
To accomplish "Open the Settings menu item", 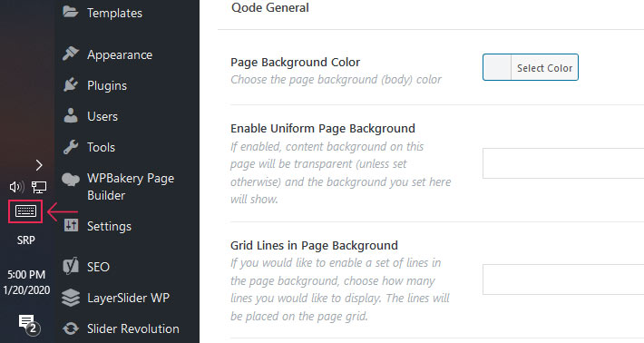I will (x=109, y=226).
